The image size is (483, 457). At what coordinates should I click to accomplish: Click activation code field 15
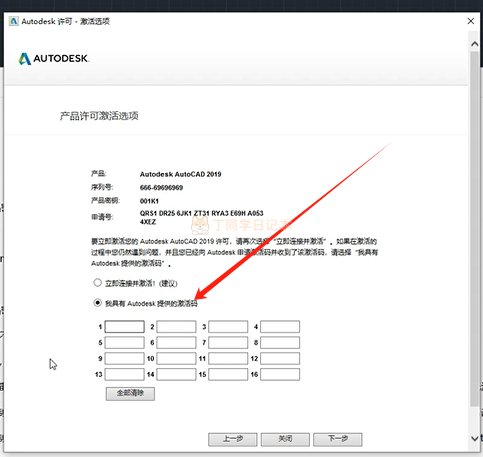(228, 374)
